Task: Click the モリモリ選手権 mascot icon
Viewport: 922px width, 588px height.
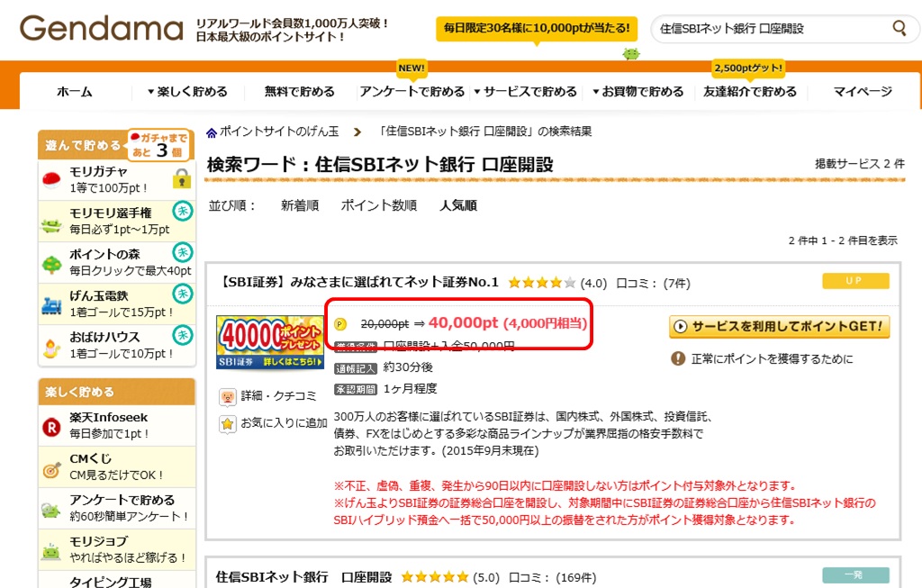Action: (51, 224)
